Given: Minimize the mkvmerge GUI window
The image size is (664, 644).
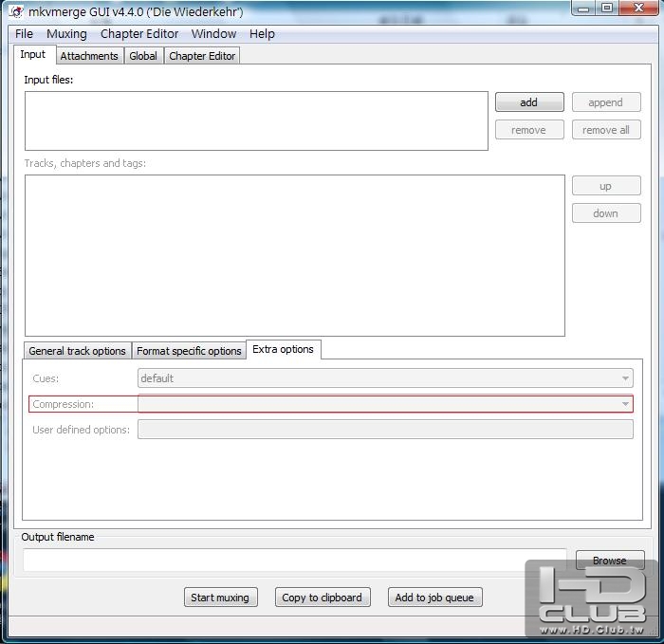Looking at the screenshot, I should pos(583,8).
